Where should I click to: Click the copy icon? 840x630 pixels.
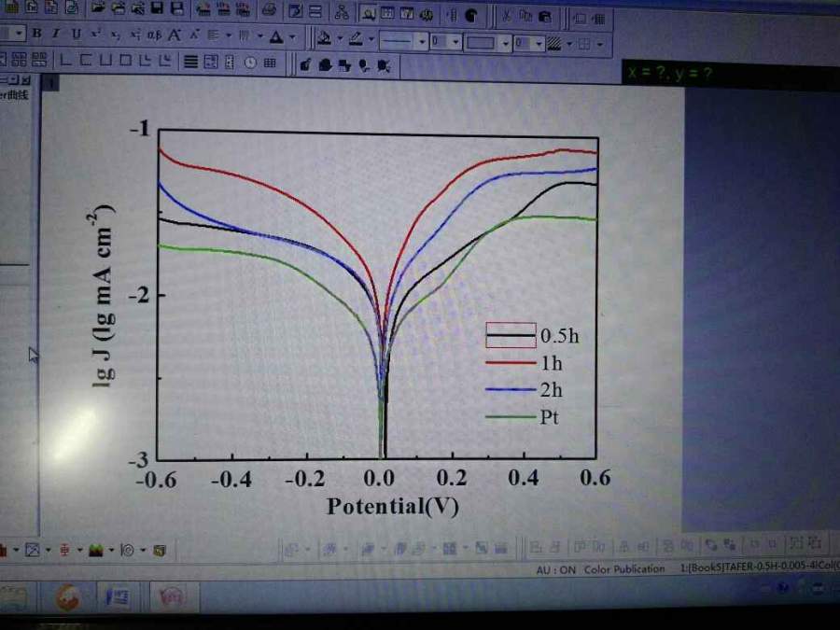(525, 16)
